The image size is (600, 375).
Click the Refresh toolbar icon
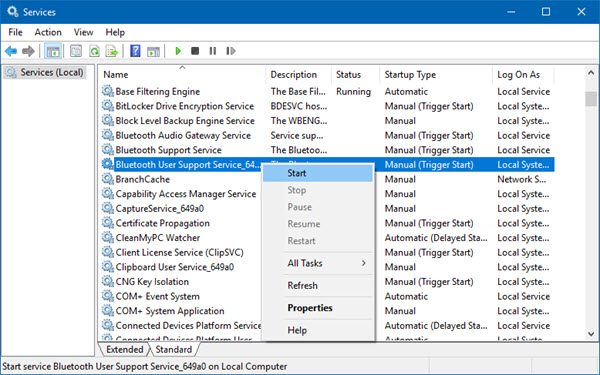94,51
